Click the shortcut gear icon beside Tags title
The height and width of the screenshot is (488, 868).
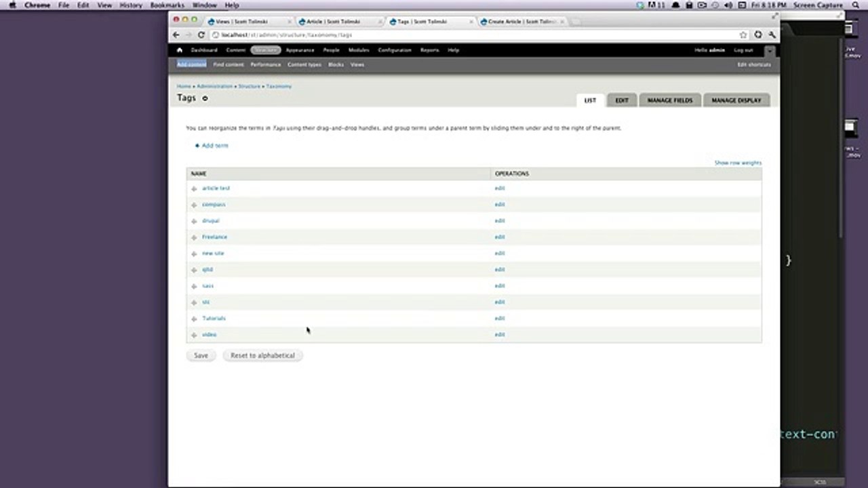tap(205, 98)
